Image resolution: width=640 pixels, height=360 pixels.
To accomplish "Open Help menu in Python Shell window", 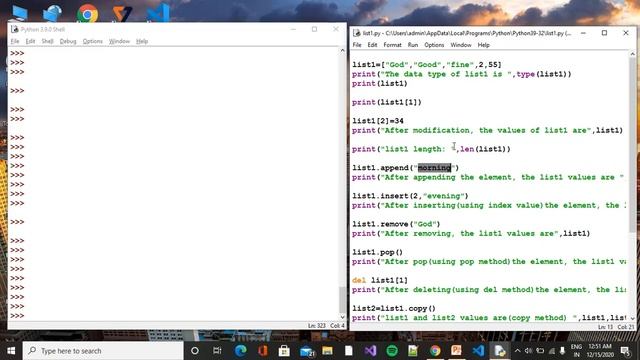I will 142,41.
